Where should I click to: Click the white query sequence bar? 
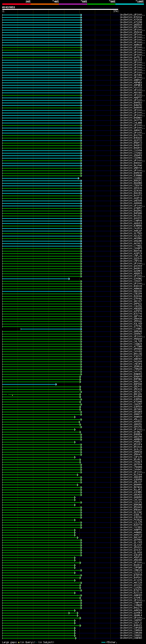[x=60, y=10]
